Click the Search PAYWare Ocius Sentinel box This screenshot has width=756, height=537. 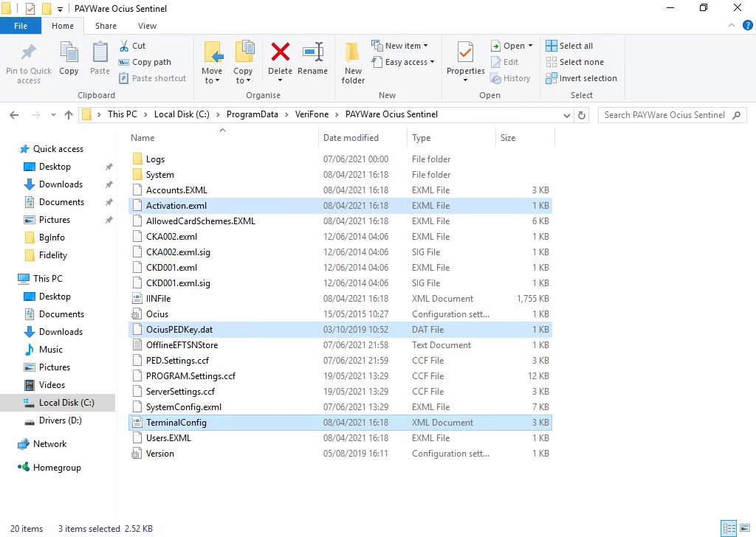pyautogui.click(x=672, y=115)
